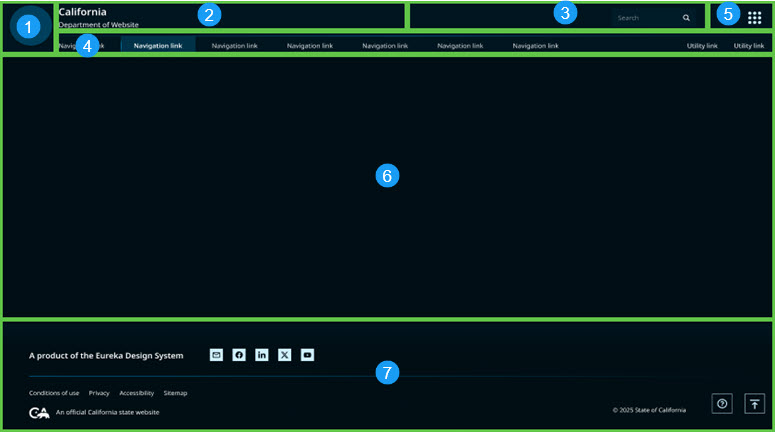
Task: Open the X social icon in footer
Action: pyautogui.click(x=284, y=355)
